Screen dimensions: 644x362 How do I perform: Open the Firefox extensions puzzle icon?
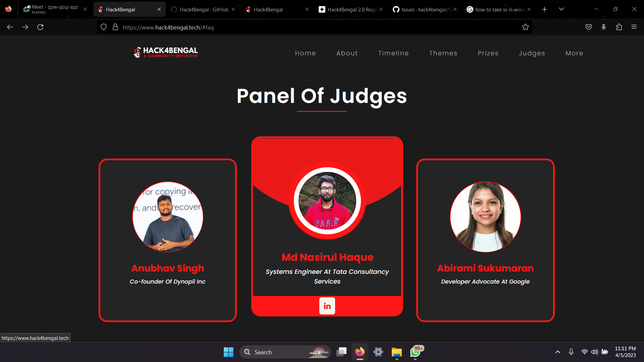[x=619, y=27]
